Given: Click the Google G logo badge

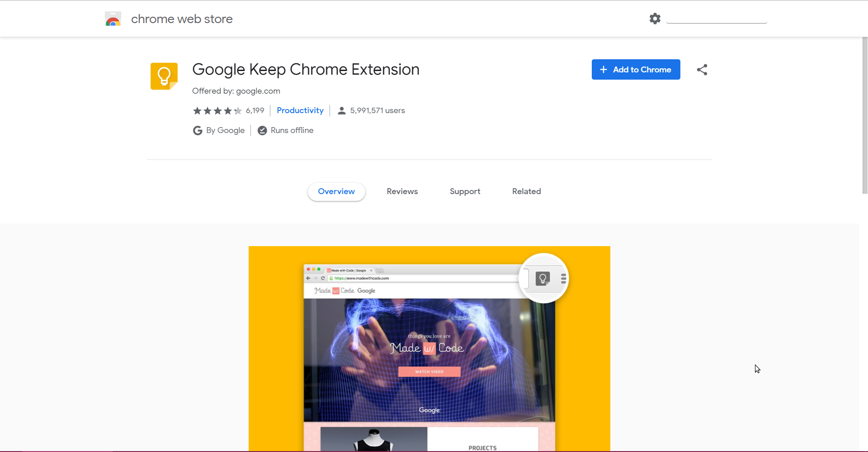Looking at the screenshot, I should [198, 131].
